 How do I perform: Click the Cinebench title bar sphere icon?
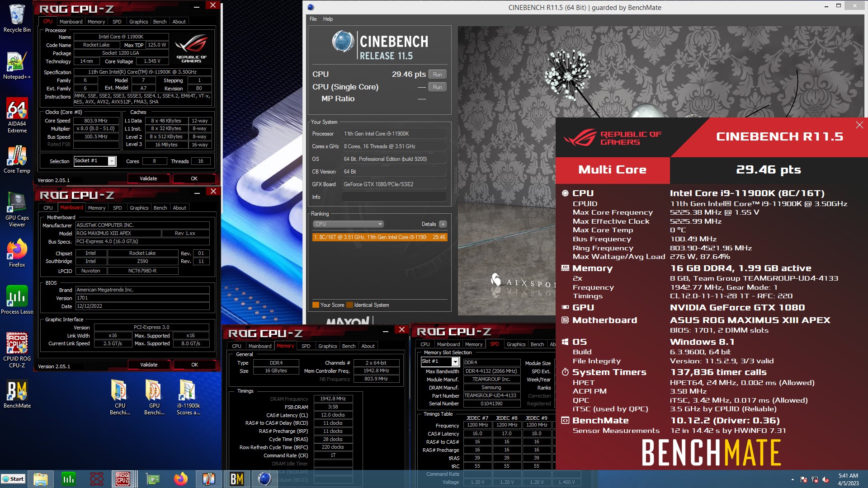click(311, 7)
